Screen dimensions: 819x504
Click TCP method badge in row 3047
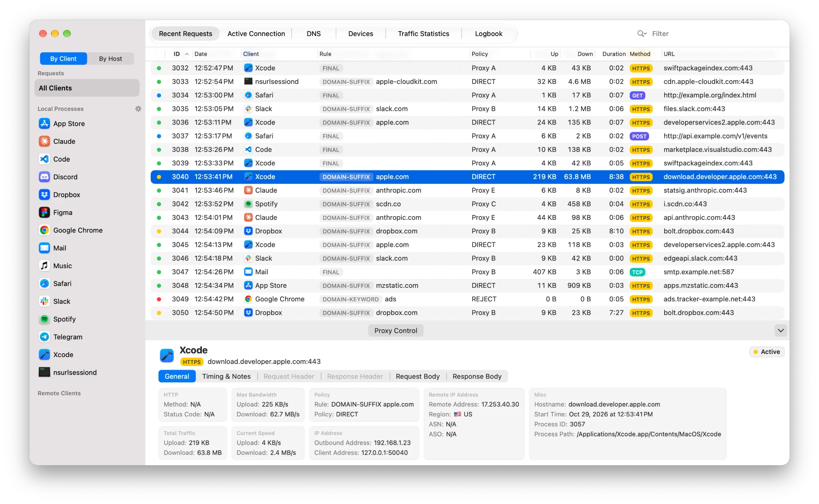pos(637,272)
